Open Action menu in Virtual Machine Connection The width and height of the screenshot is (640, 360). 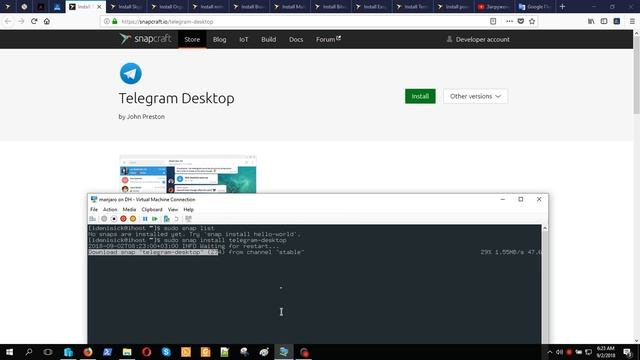(110, 209)
